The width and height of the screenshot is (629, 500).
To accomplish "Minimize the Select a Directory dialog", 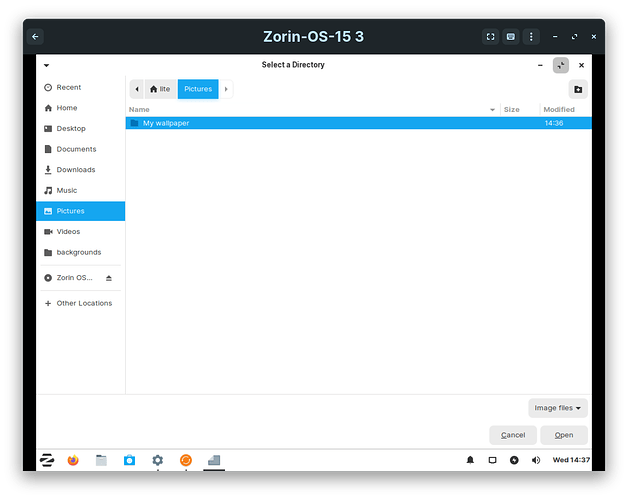I will tap(540, 65).
